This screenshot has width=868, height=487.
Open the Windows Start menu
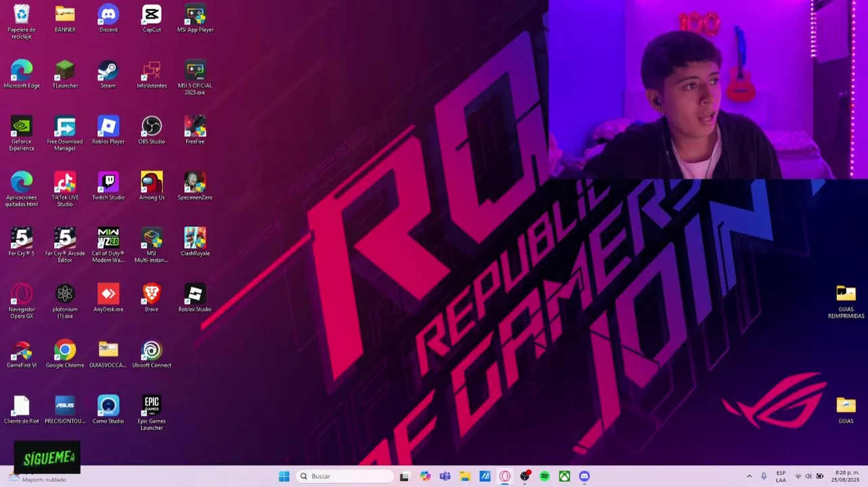coord(284,476)
